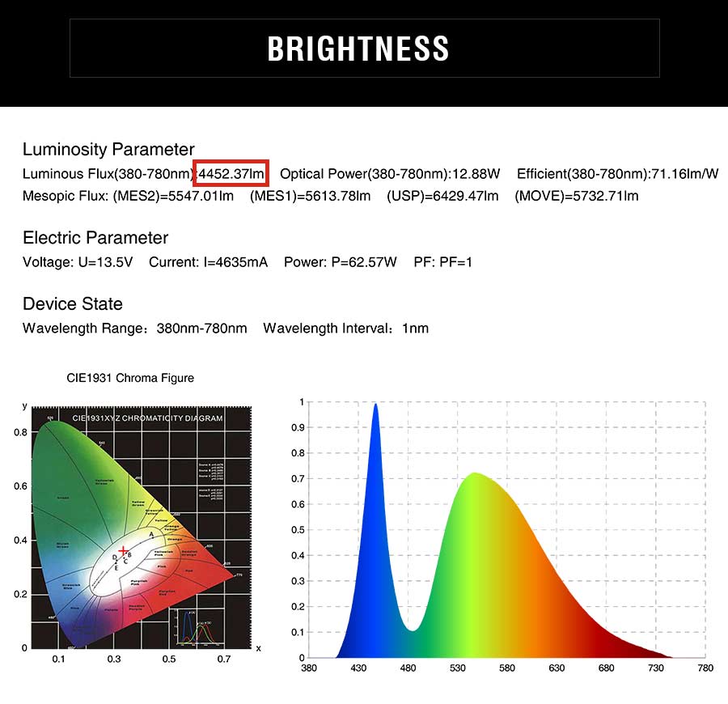The image size is (728, 704).
Task: Click the MOVE=5732.71lm reading
Action: [576, 196]
